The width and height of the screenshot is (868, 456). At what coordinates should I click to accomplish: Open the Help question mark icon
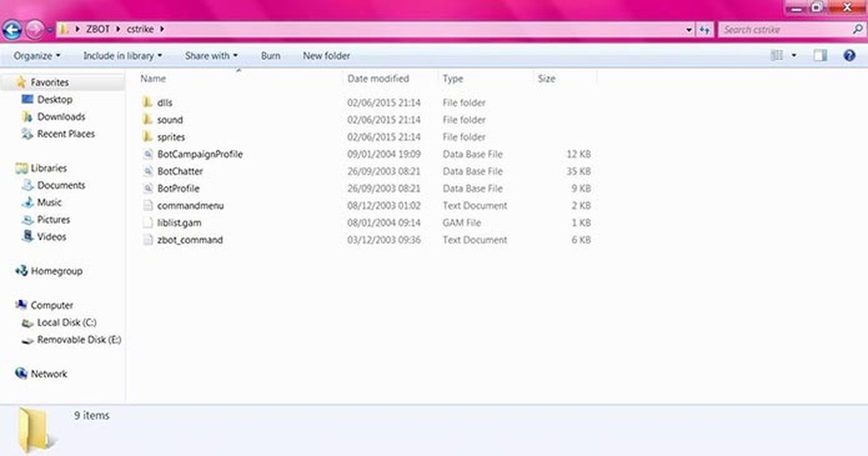(849, 56)
